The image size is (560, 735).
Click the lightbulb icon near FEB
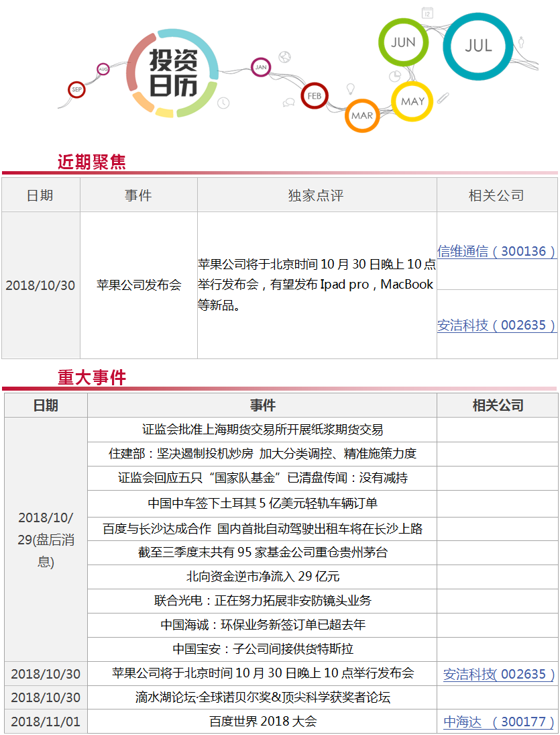point(350,88)
